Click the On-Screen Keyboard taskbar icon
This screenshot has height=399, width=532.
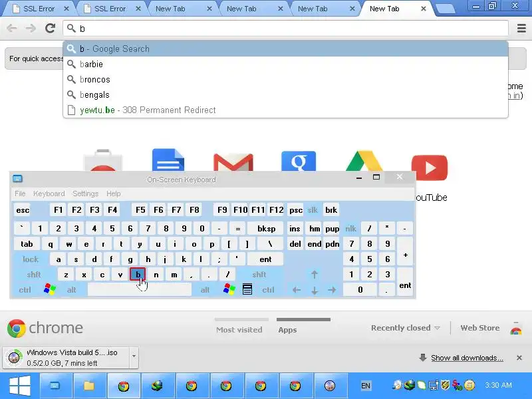(55, 386)
